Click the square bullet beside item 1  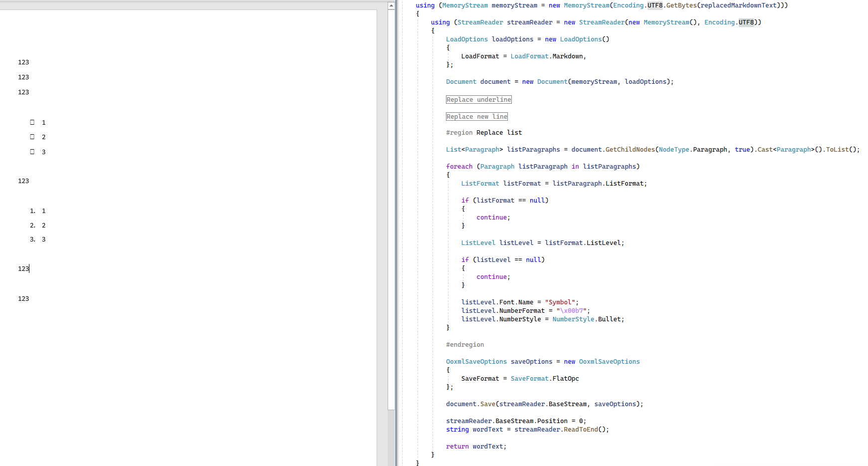(32, 122)
